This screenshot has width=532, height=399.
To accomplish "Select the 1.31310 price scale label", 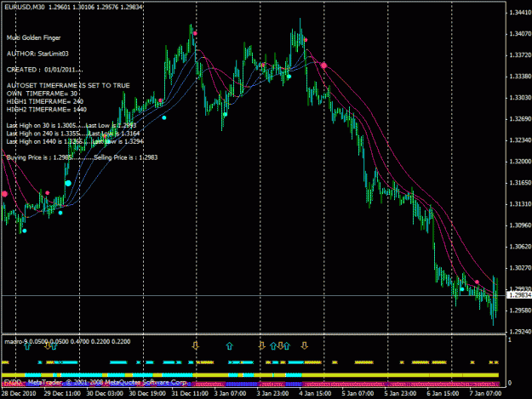I will 520,204.
